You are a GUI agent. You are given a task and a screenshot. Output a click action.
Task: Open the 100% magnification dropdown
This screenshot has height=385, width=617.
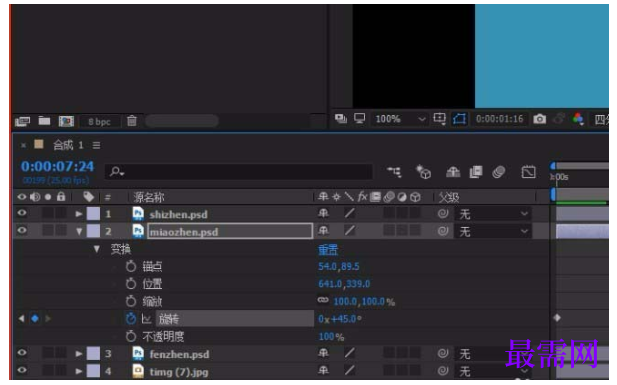[x=399, y=119]
